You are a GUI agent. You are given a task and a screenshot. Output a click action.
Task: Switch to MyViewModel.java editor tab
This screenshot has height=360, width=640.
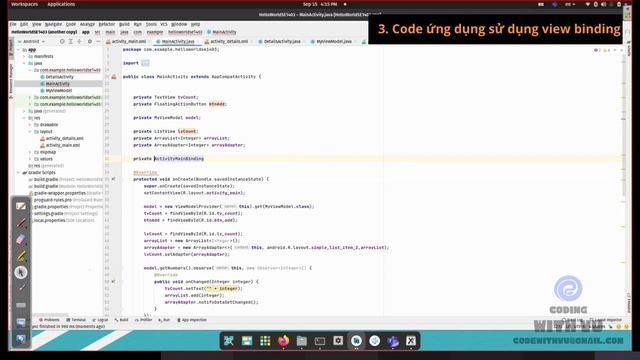point(331,42)
